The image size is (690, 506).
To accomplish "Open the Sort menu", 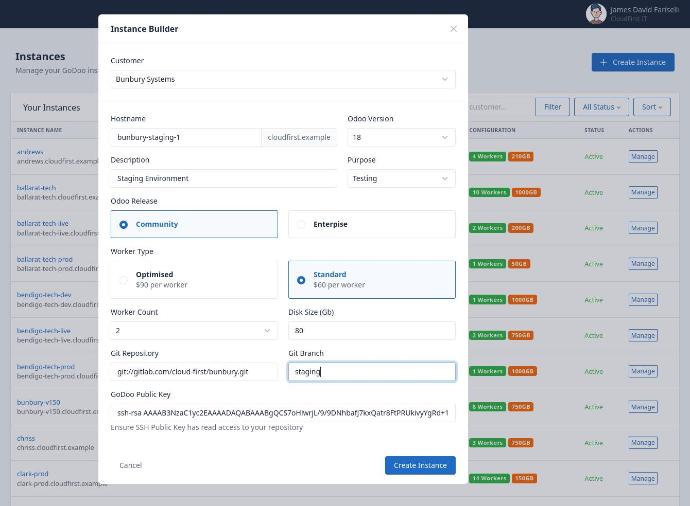I will 651,107.
